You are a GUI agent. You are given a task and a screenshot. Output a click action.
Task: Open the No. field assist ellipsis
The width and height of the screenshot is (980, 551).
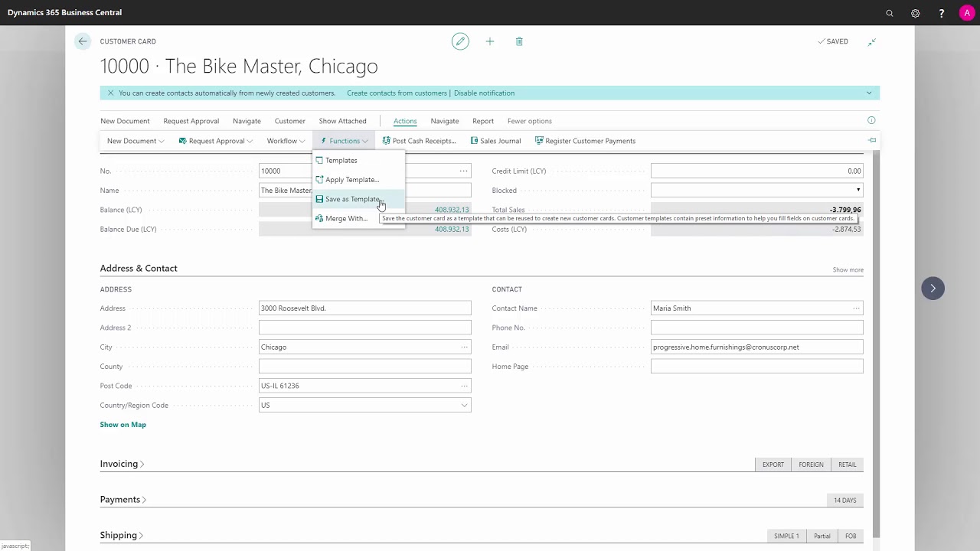(463, 171)
